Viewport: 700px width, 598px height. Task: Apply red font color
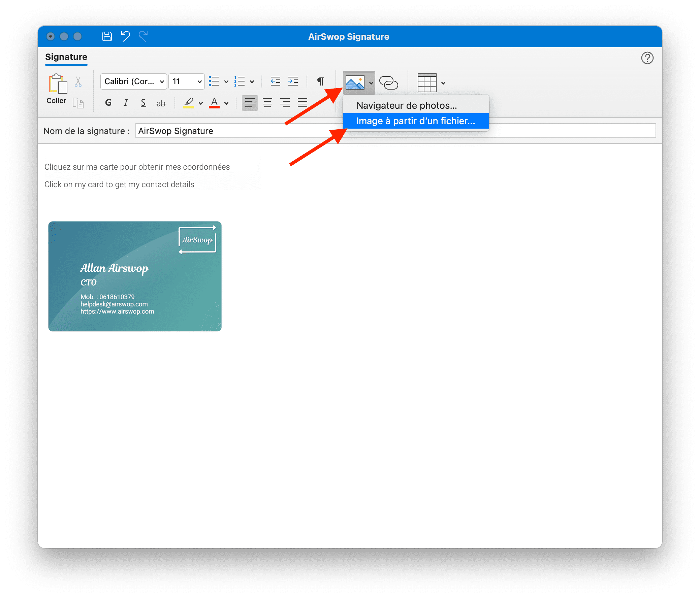point(214,103)
